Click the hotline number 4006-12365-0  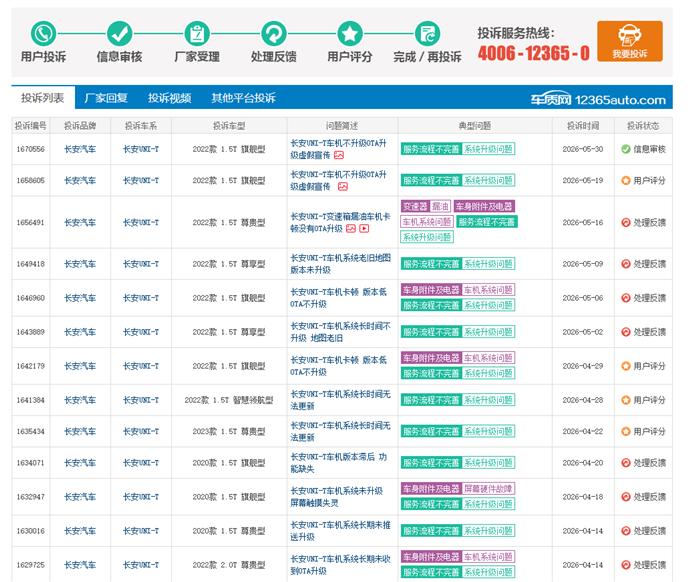[533, 53]
